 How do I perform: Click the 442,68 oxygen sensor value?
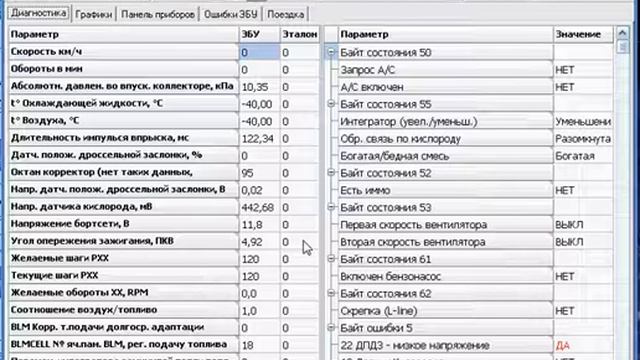point(258,207)
